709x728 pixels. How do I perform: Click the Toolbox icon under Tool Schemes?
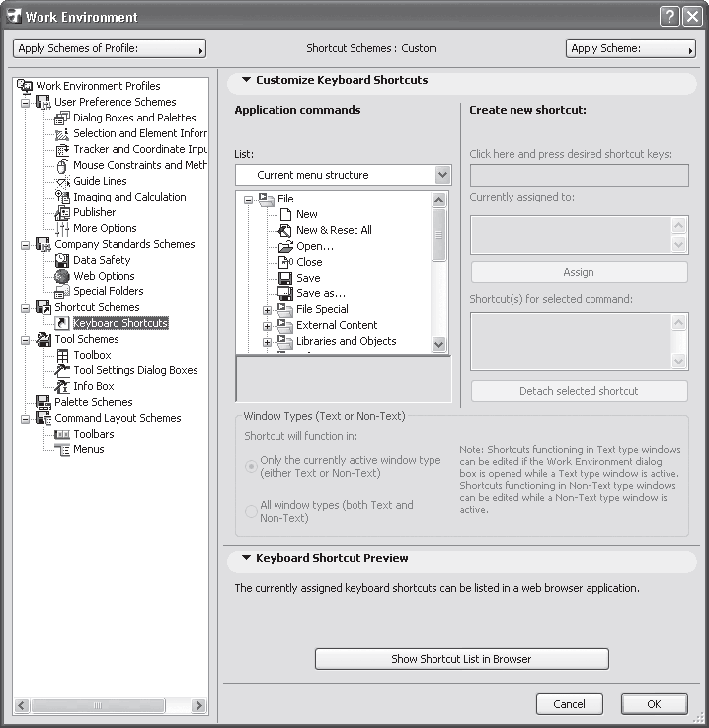[63, 355]
